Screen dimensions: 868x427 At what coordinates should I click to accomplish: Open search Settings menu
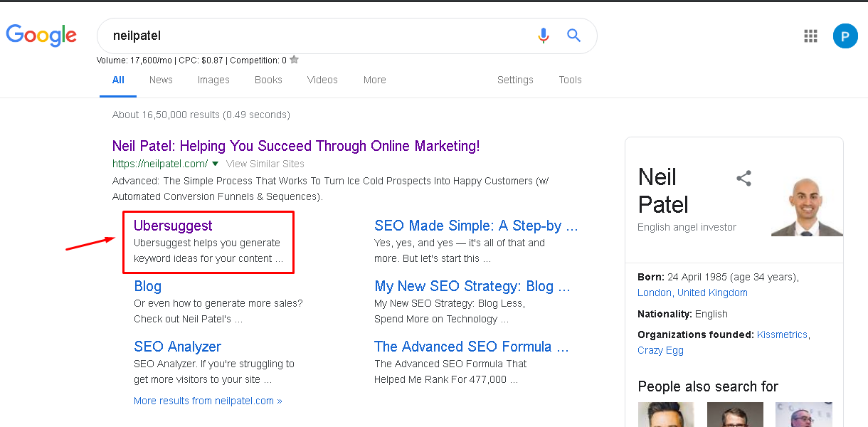pyautogui.click(x=515, y=80)
